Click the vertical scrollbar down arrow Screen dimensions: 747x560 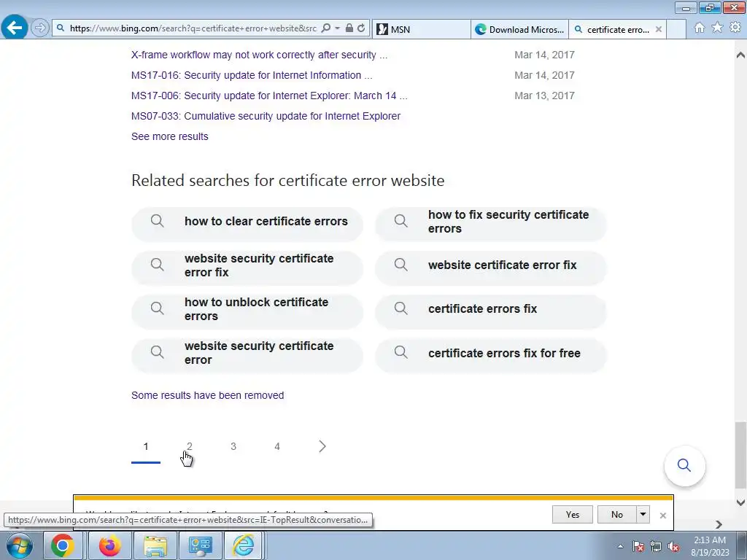click(740, 502)
